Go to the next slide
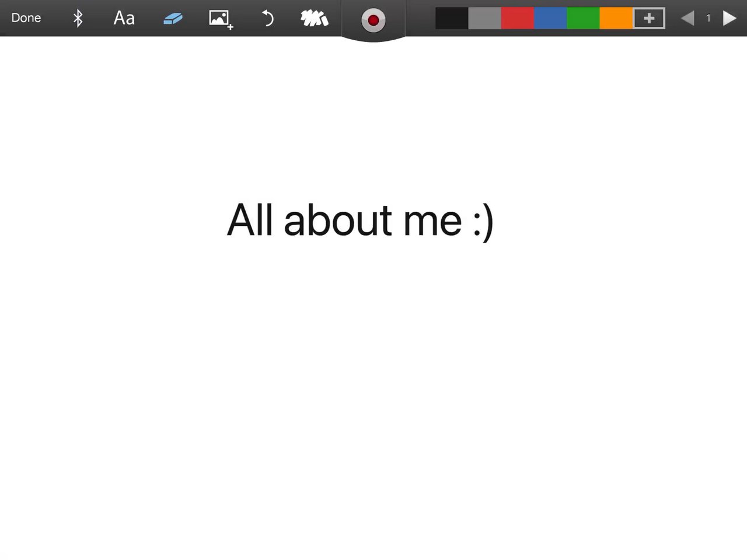This screenshot has width=747, height=560. tap(729, 18)
